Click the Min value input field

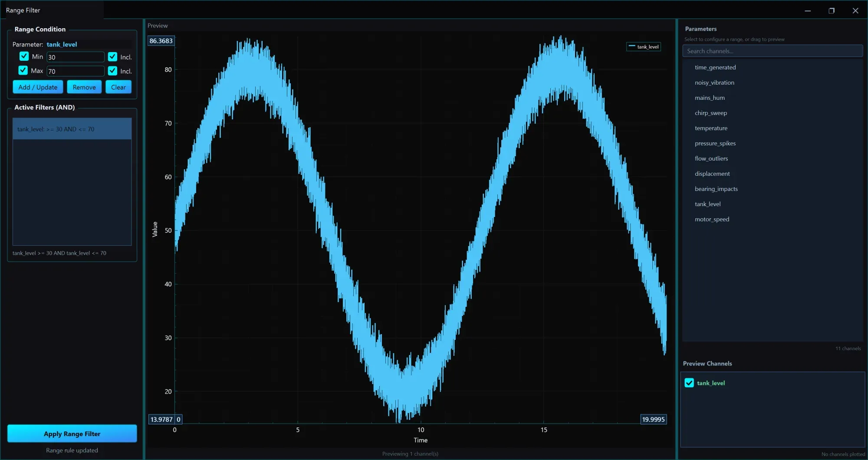coord(76,57)
